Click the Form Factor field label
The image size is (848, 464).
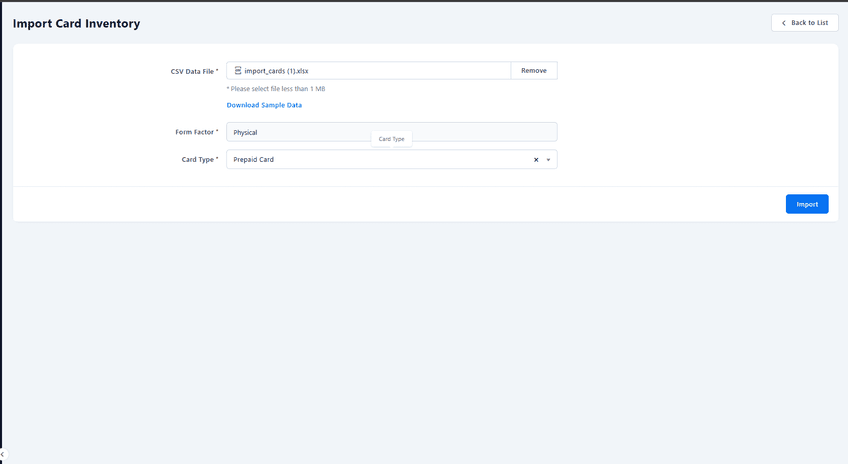[x=196, y=132]
